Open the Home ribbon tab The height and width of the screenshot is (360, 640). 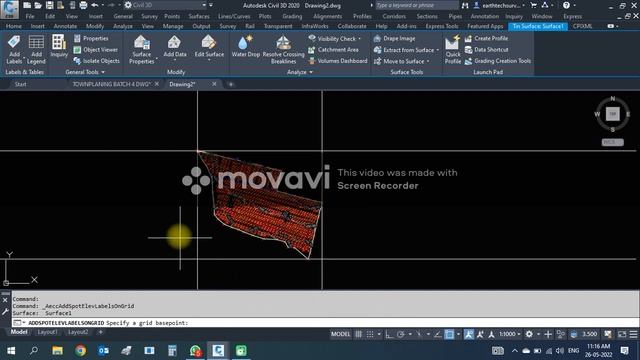13,26
